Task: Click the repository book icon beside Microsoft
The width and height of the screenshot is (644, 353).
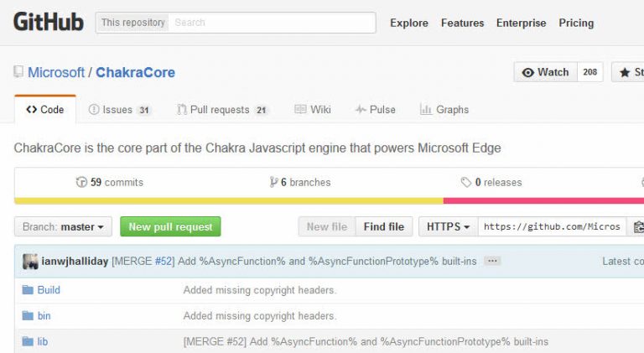Action: pos(18,72)
